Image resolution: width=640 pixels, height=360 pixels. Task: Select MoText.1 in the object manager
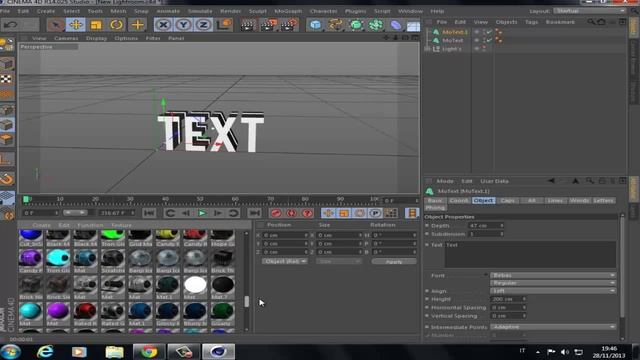pos(455,31)
